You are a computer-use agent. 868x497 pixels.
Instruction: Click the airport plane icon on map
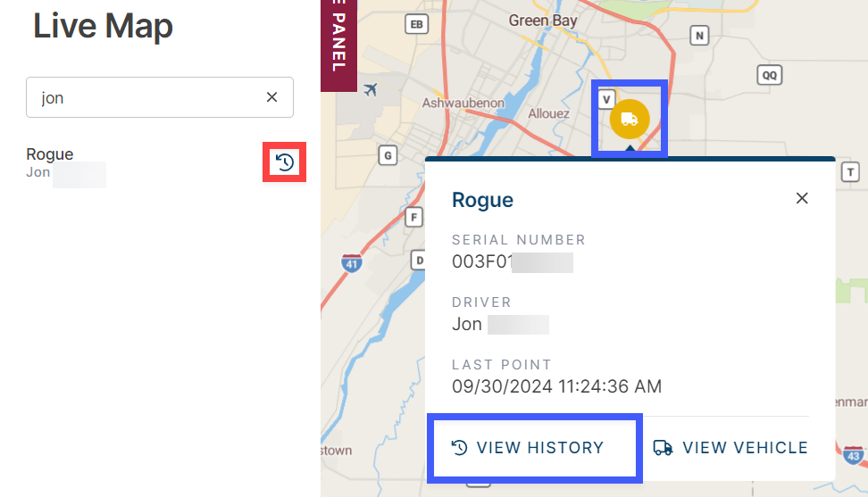pyautogui.click(x=371, y=88)
